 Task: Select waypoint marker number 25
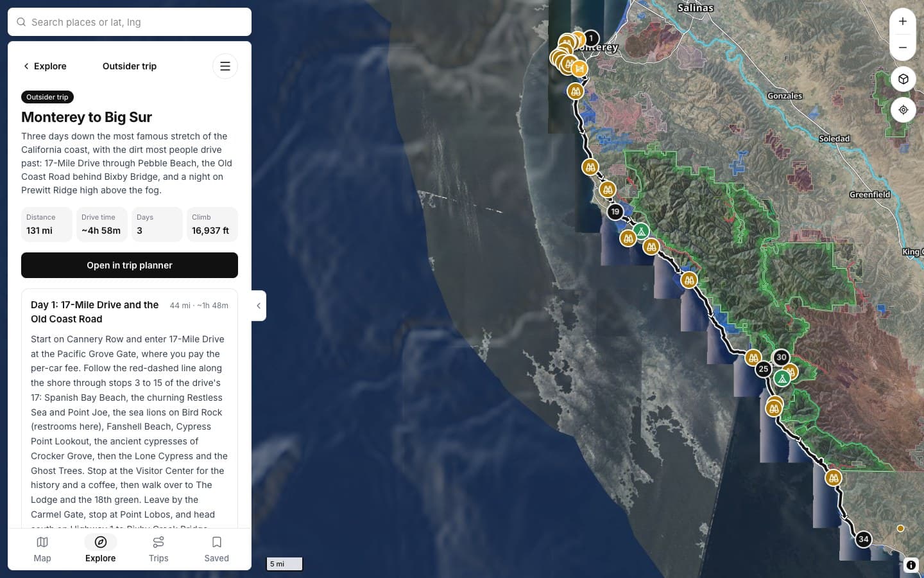(763, 369)
